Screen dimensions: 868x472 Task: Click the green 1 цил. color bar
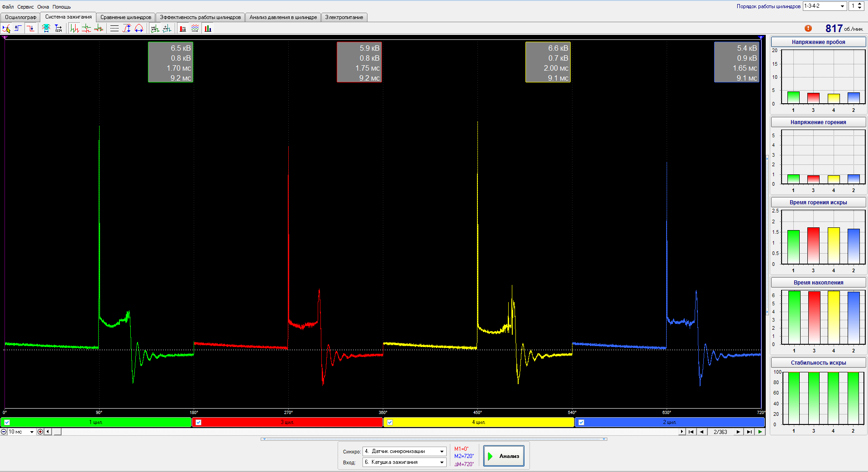[96, 422]
